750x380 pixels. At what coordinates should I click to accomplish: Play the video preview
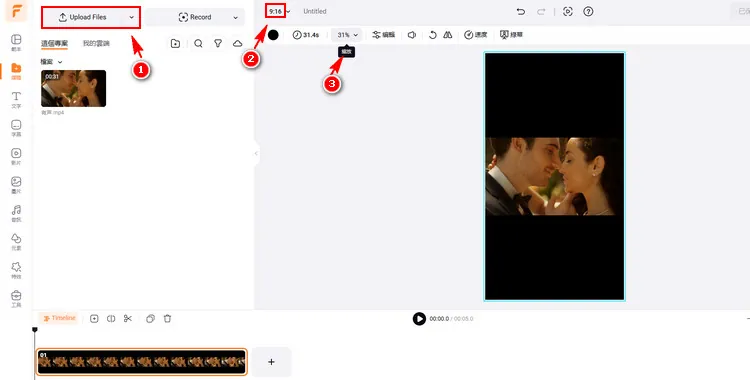[419, 319]
